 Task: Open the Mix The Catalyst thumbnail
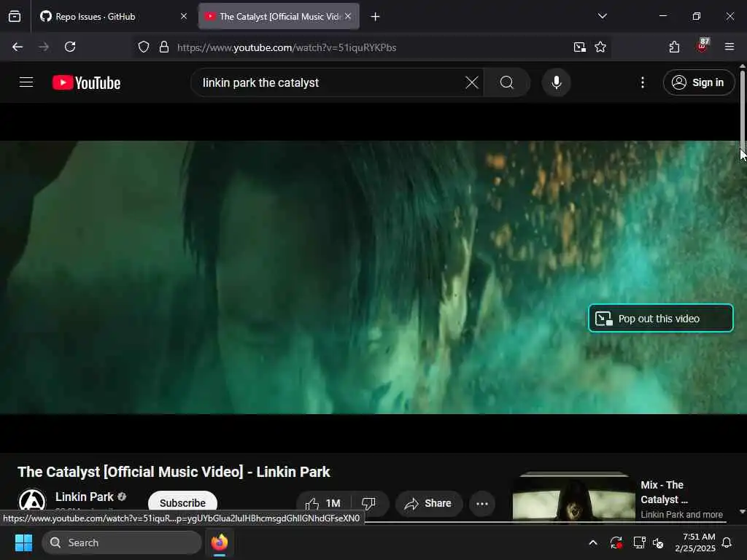tap(574, 497)
